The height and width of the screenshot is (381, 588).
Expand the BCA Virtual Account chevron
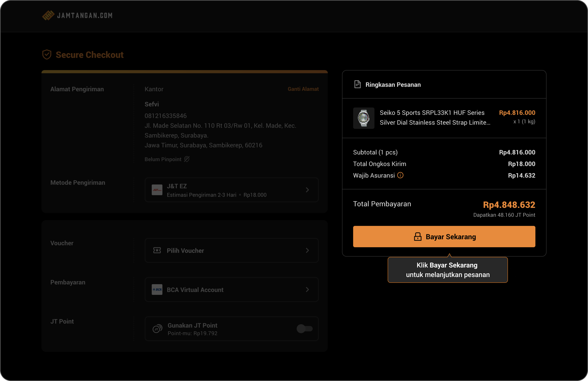click(x=307, y=289)
